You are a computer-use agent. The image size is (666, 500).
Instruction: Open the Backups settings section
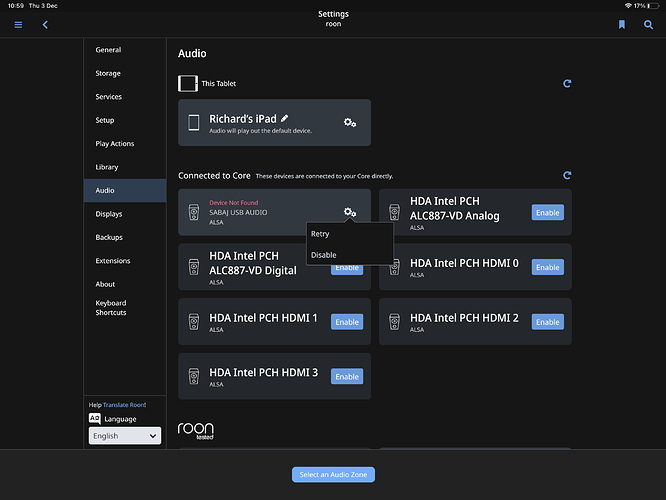125,237
